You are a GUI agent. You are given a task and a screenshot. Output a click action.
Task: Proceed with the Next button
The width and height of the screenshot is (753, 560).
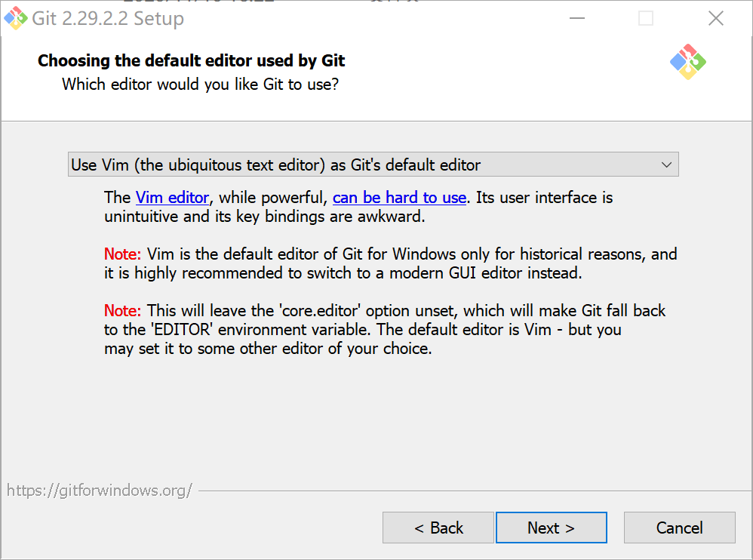(551, 528)
